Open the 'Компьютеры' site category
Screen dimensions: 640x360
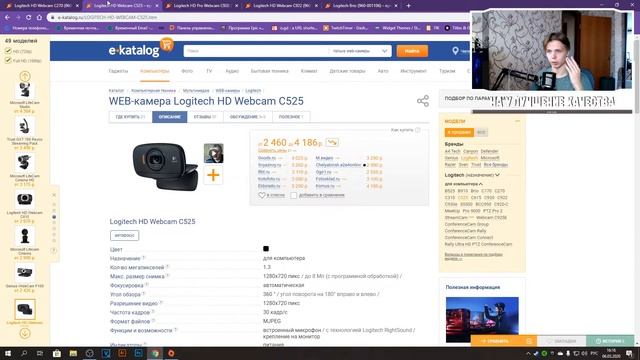pyautogui.click(x=155, y=71)
